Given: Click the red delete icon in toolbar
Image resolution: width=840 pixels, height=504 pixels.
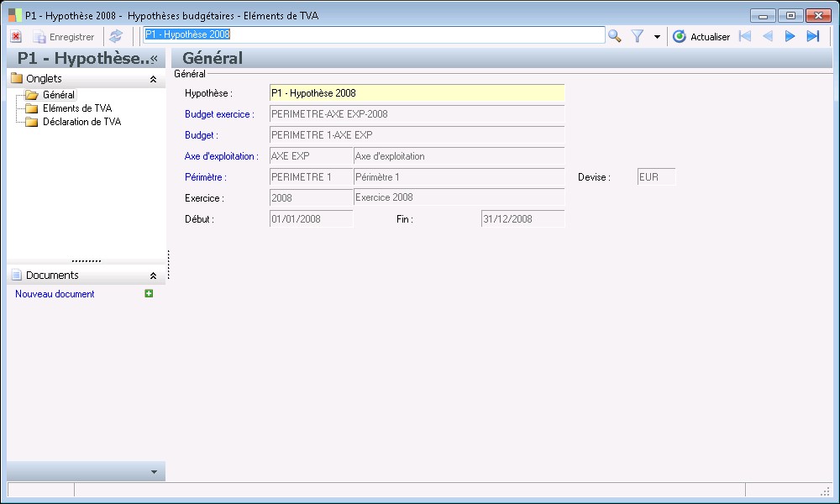Looking at the screenshot, I should pyautogui.click(x=16, y=36).
